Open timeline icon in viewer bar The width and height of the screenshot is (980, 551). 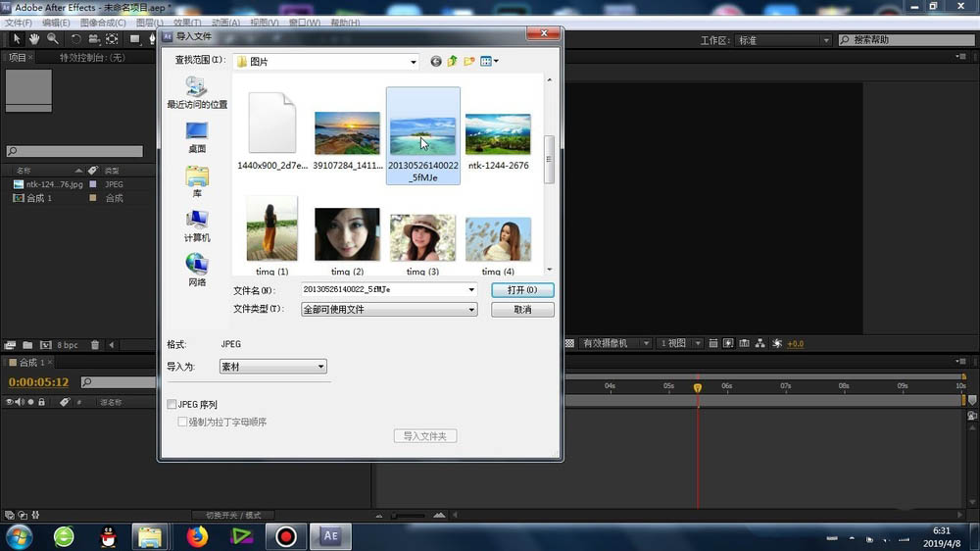click(744, 343)
